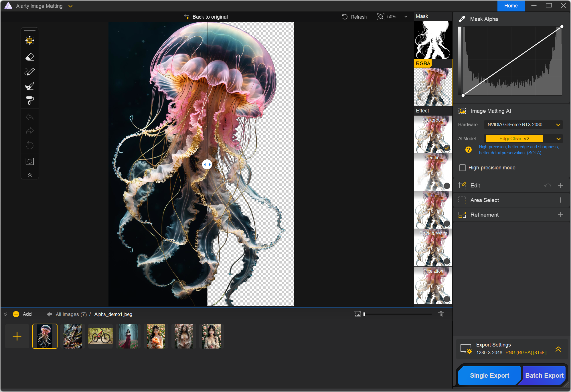Adjust the thumbnail size slider
The height and width of the screenshot is (392, 571).
364,314
